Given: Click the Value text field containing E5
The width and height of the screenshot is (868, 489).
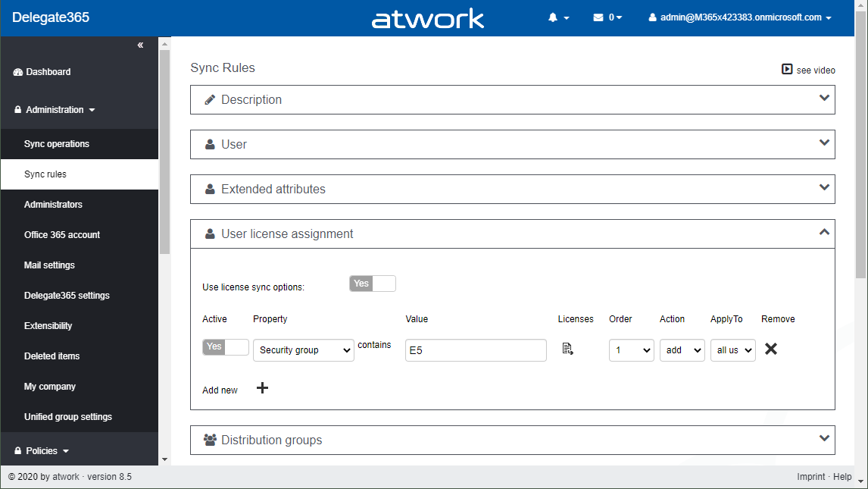Looking at the screenshot, I should click(x=476, y=350).
